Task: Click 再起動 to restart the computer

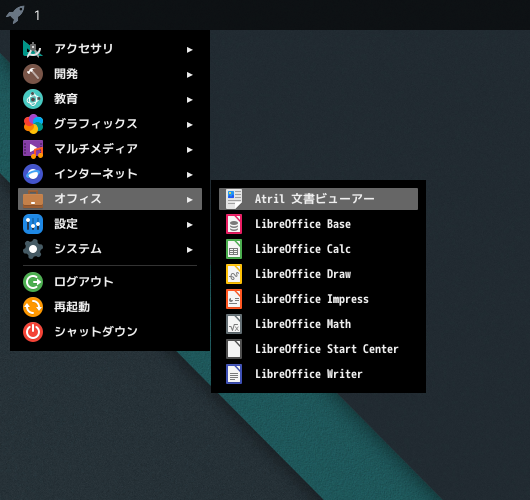Action: pyautogui.click(x=110, y=307)
